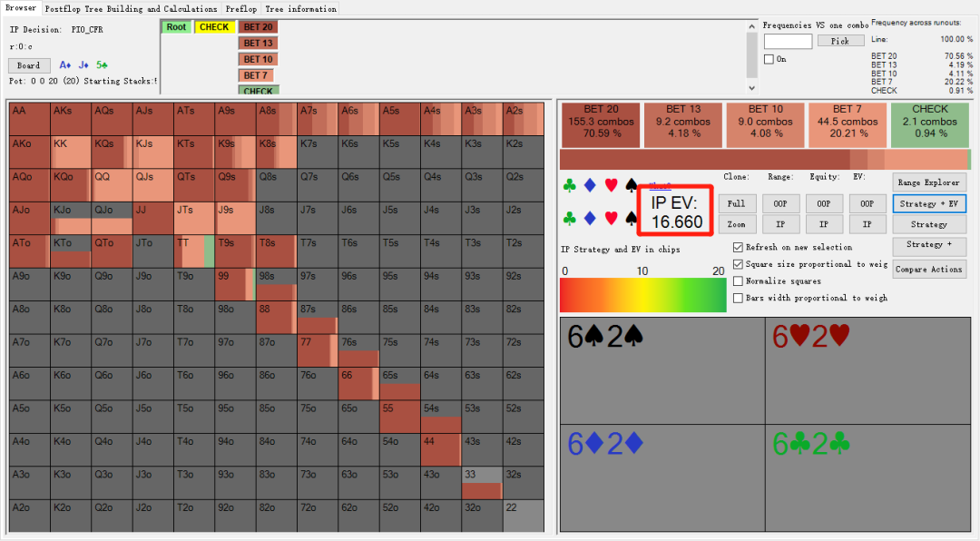The height and width of the screenshot is (541, 980).
Task: Select the BET 7 tree action
Action: point(256,75)
